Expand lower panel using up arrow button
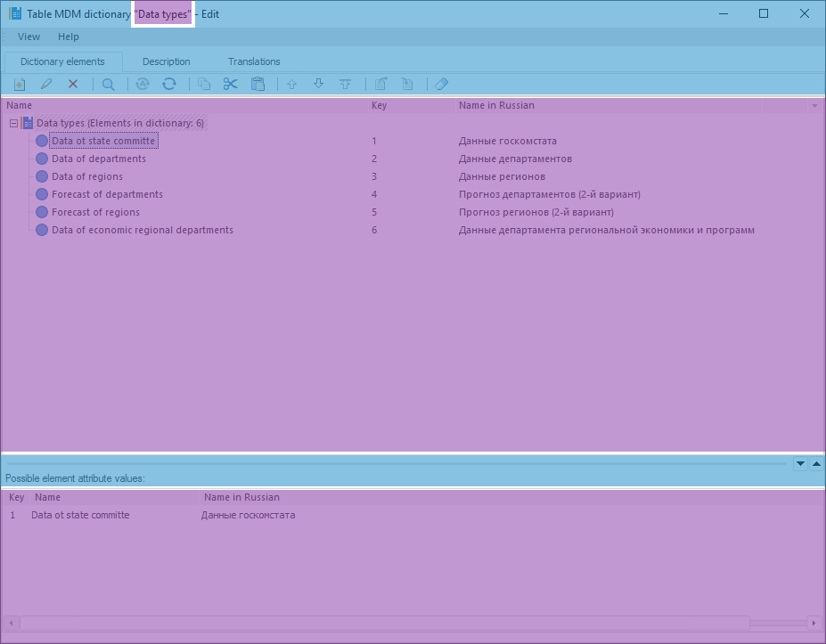The width and height of the screenshot is (826, 644). tap(817, 464)
